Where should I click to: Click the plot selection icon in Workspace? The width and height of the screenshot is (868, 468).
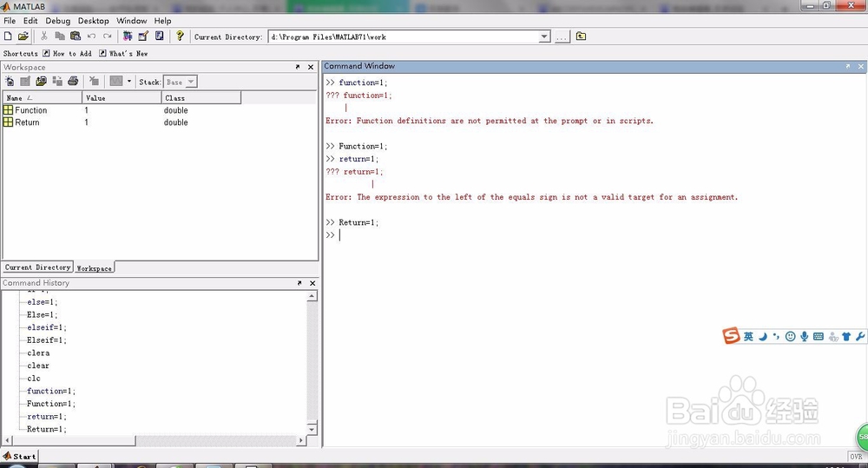115,82
